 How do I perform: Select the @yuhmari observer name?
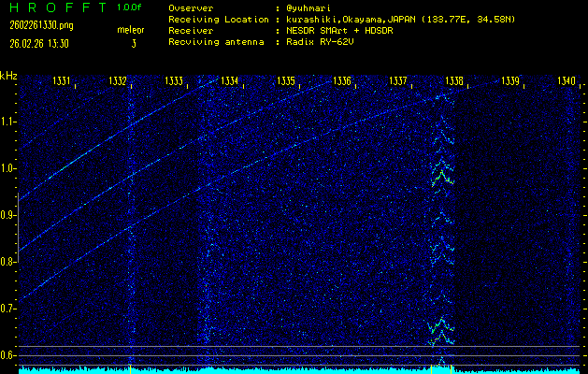[308, 7]
